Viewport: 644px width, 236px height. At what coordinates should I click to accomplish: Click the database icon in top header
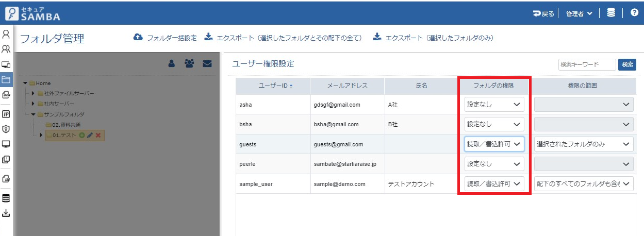(611, 13)
